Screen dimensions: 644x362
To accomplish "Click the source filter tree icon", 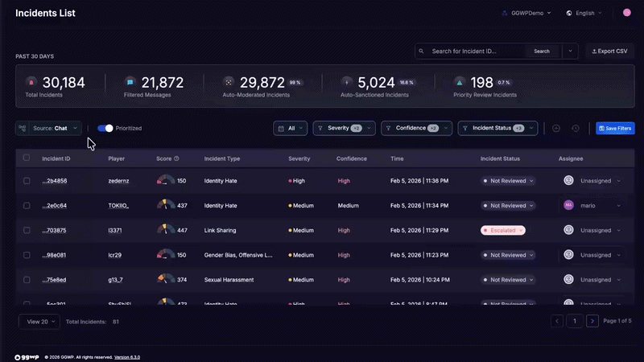I will pos(23,128).
